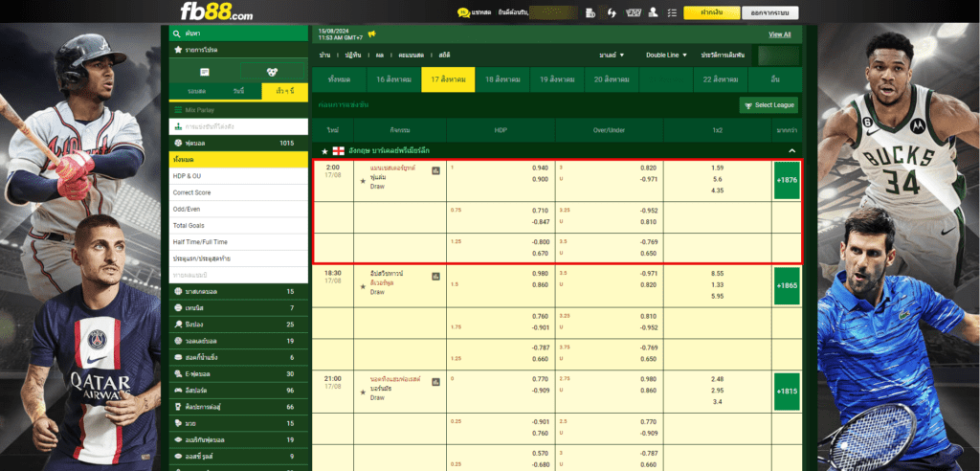Click the Mix Parlay list icon
This screenshot has width=980, height=471.
[178, 110]
